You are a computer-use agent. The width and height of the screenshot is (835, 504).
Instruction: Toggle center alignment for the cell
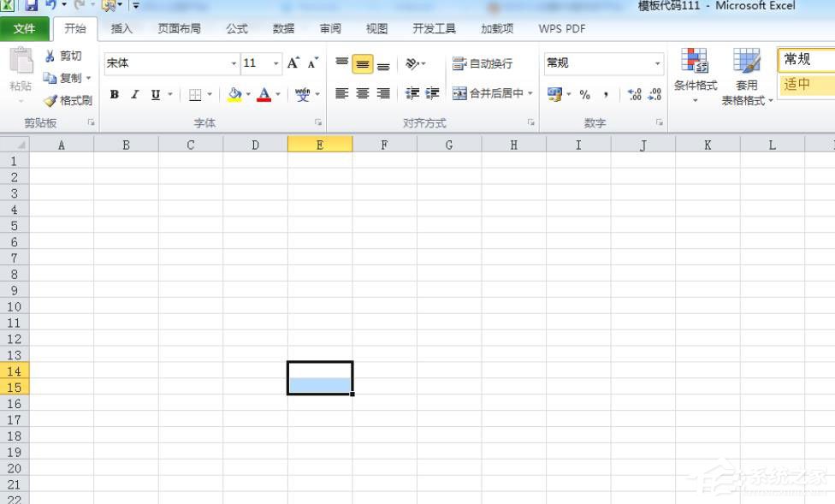tap(362, 94)
